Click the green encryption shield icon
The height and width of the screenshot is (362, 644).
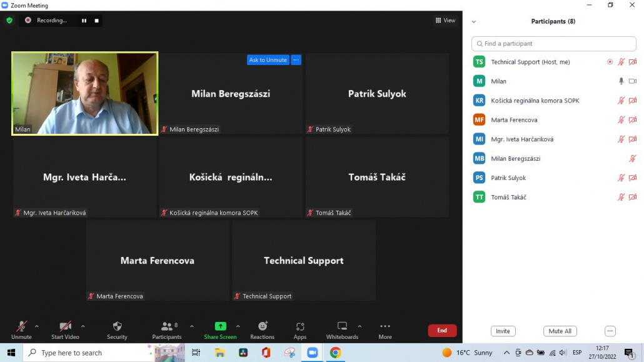[9, 21]
